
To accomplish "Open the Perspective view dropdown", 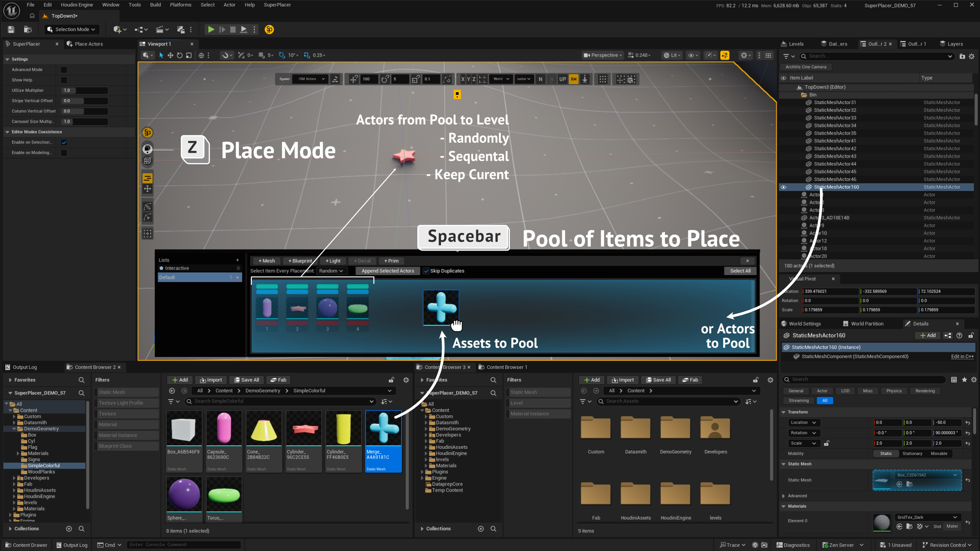I will pyautogui.click(x=603, y=55).
